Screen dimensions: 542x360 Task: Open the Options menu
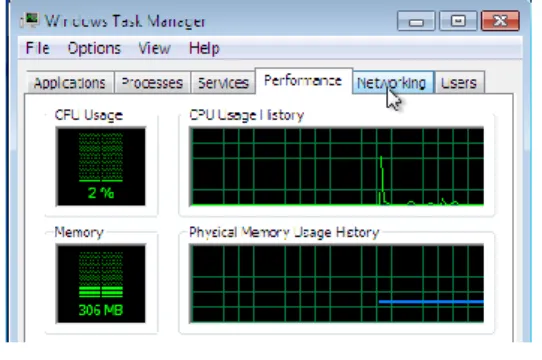coord(94,48)
